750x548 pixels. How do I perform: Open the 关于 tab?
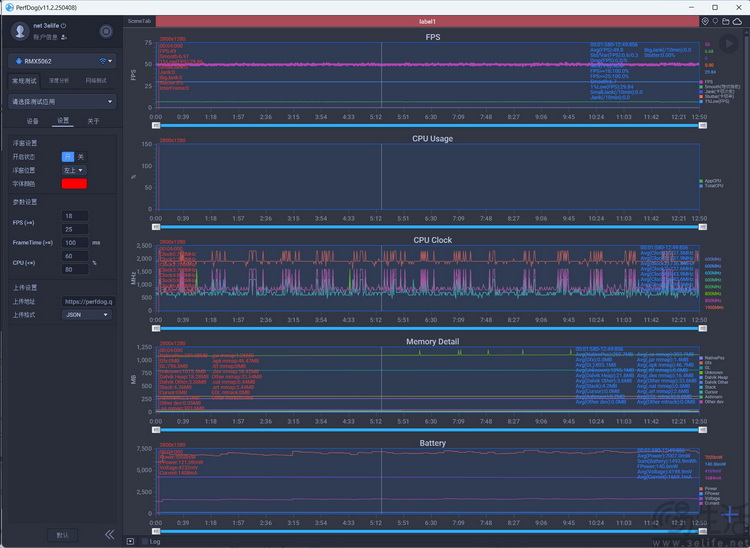point(93,121)
